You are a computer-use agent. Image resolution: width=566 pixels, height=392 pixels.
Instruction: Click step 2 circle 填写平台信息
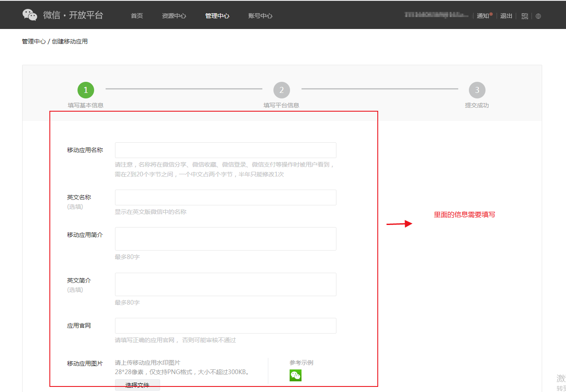[282, 90]
